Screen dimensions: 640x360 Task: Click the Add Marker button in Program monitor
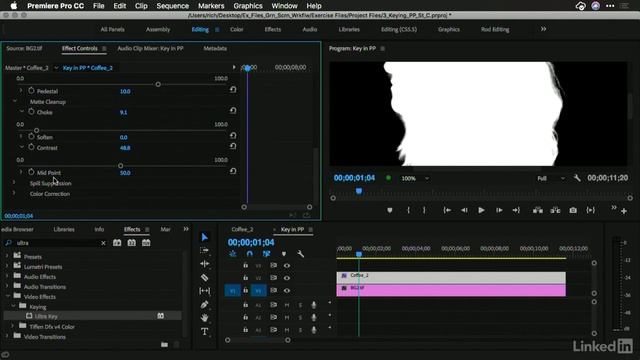coord(390,210)
